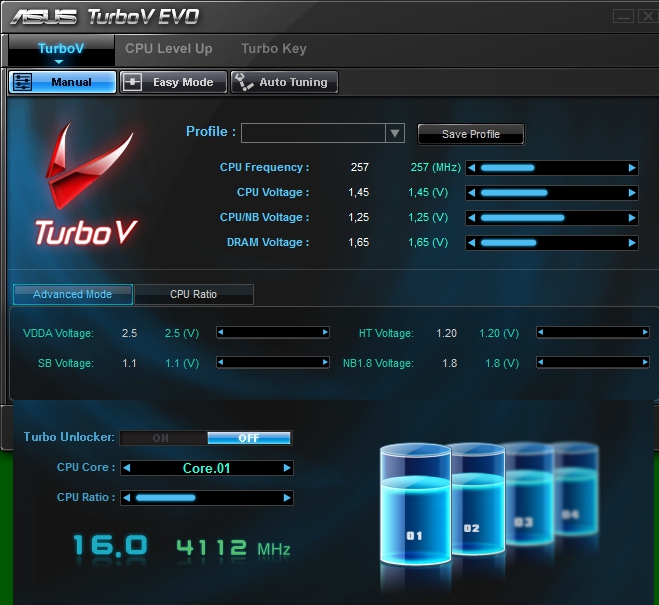Image resolution: width=659 pixels, height=605 pixels.
Task: Select the Advanced Mode tab
Action: 73,294
